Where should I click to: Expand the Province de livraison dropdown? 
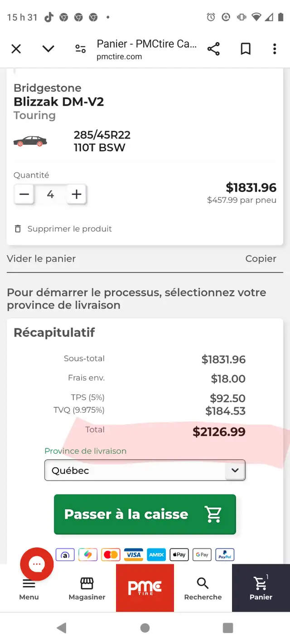pos(145,470)
